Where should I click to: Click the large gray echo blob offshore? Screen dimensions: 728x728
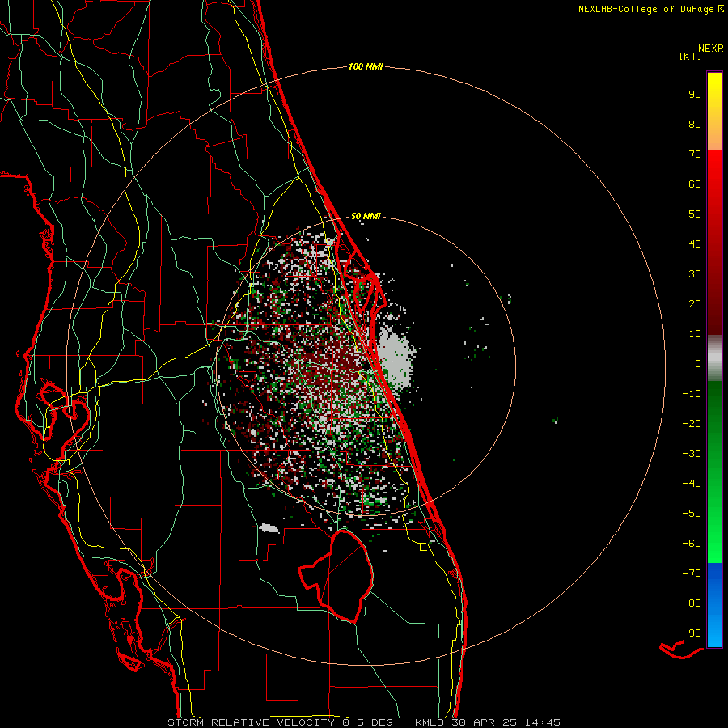[395, 357]
